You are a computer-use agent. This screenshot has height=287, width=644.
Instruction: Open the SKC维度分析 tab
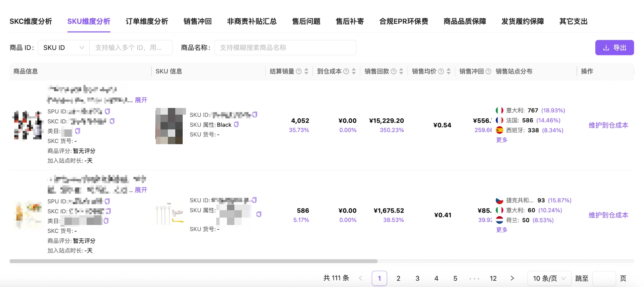31,21
